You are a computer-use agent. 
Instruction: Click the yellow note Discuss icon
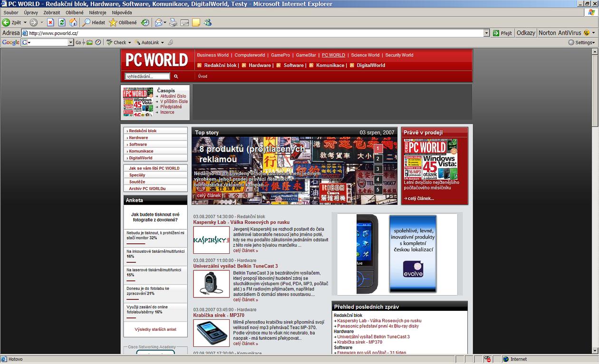click(196, 22)
